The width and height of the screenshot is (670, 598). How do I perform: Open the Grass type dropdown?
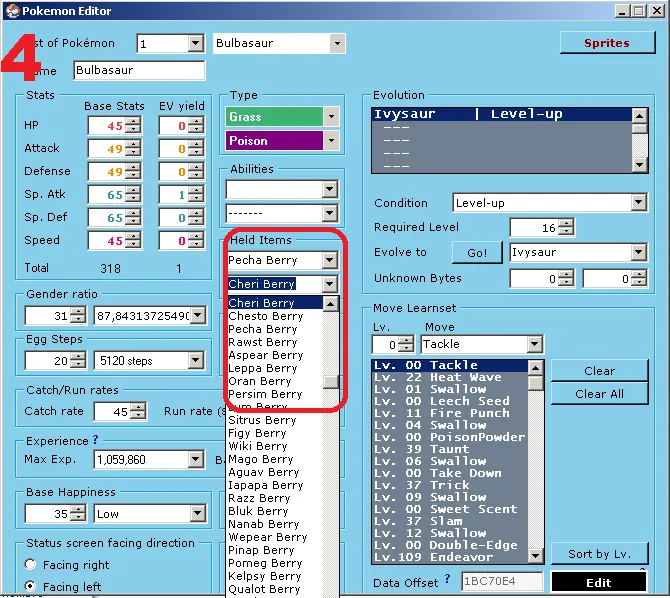[x=331, y=116]
